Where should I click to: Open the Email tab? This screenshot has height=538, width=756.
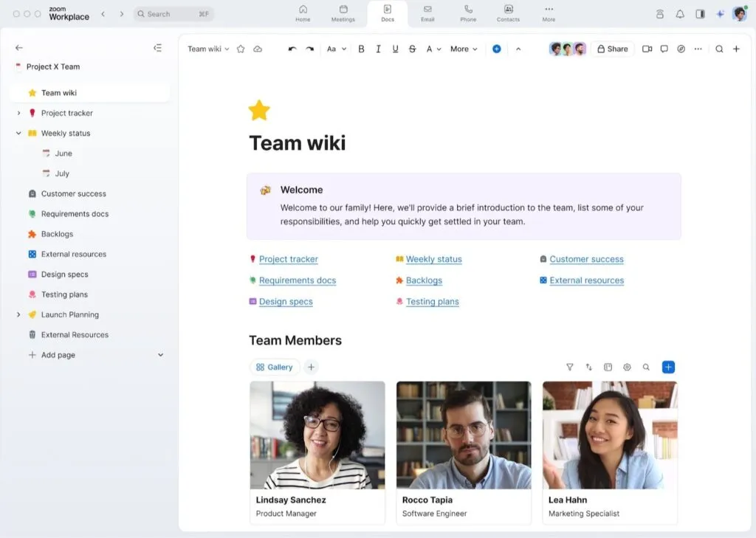[427, 13]
